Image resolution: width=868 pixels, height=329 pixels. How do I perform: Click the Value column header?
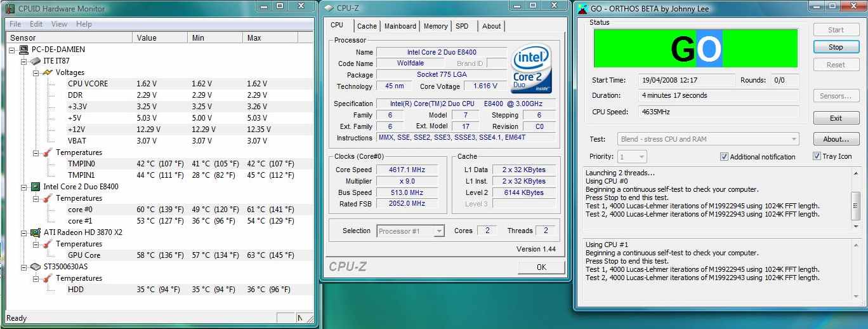[x=161, y=38]
